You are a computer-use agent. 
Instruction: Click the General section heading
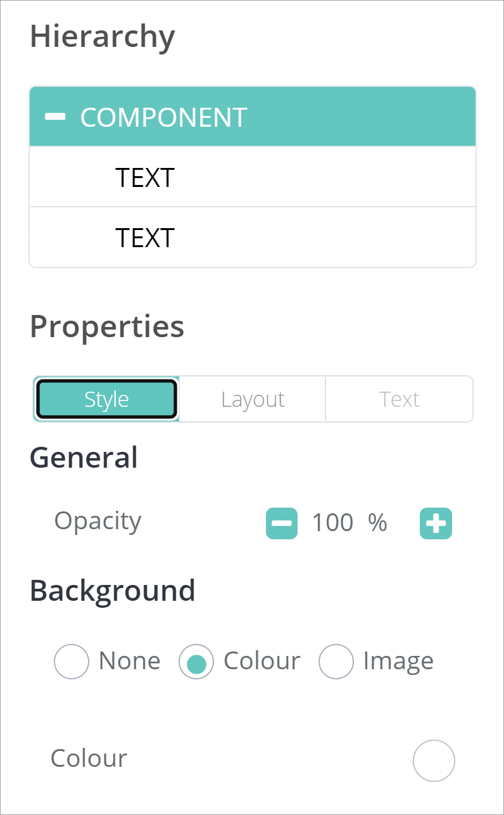[x=84, y=458]
